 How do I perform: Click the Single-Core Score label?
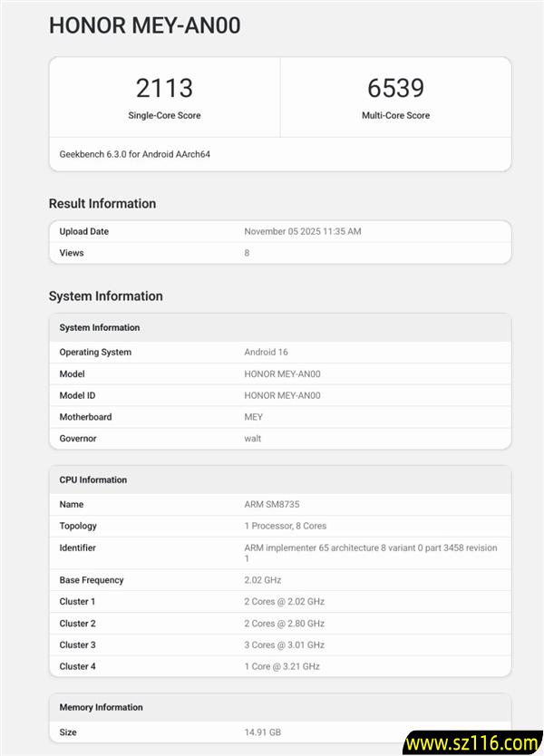coord(164,115)
